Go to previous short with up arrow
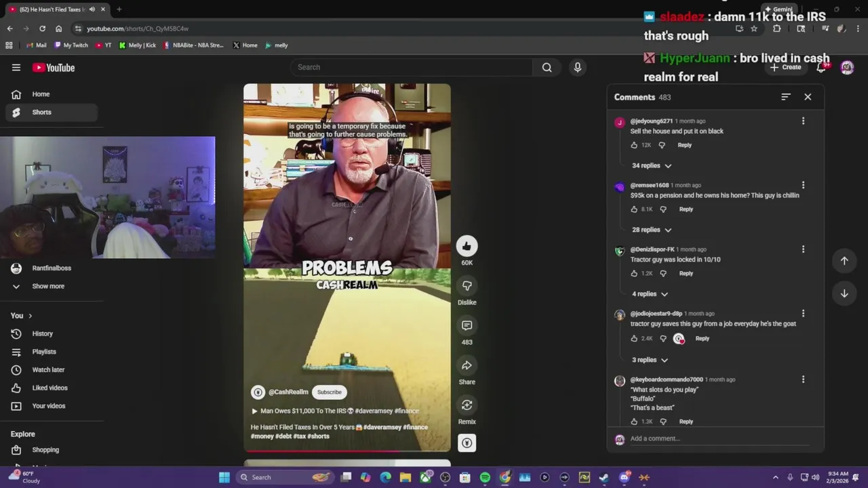 844,261
